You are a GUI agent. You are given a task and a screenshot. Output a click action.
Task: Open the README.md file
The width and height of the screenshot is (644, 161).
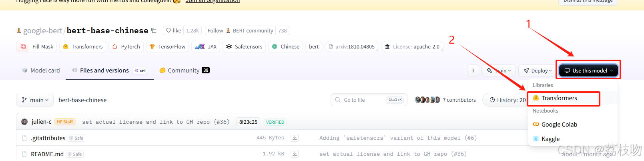[47, 154]
